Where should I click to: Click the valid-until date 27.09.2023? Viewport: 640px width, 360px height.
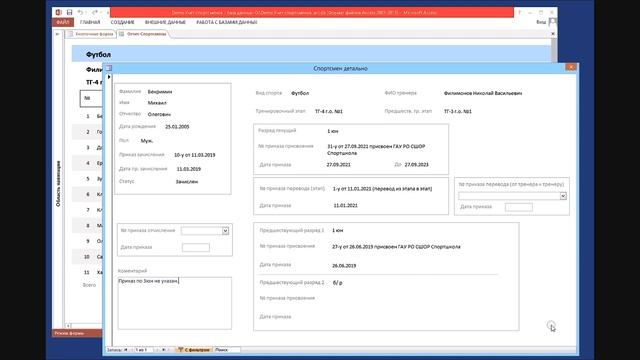416,165
